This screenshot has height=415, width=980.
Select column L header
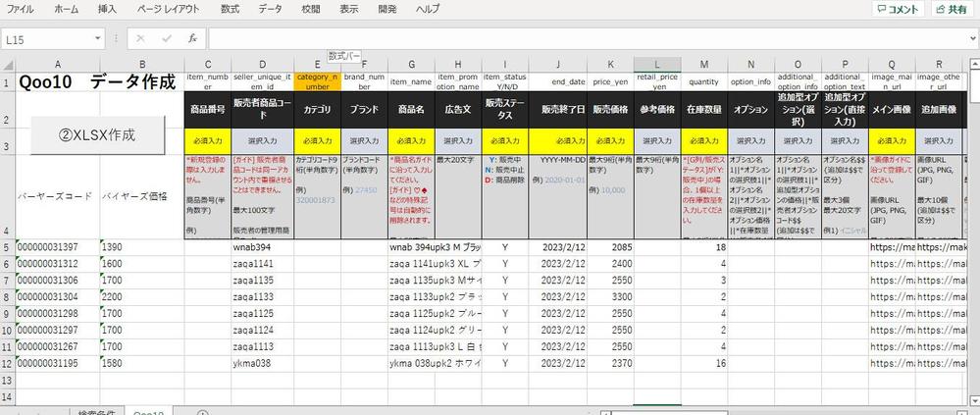click(657, 65)
